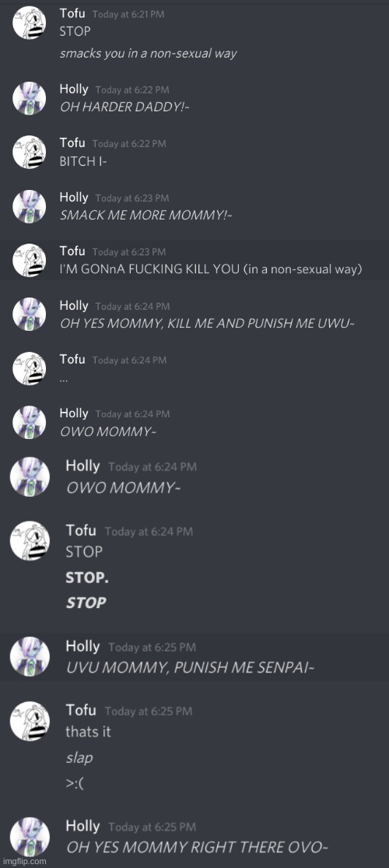Click Tofu's avatar beside BITCH I- message

click(30, 152)
